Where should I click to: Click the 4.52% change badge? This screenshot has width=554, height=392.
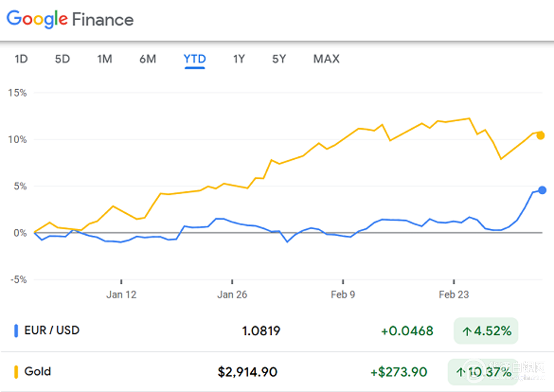486,331
